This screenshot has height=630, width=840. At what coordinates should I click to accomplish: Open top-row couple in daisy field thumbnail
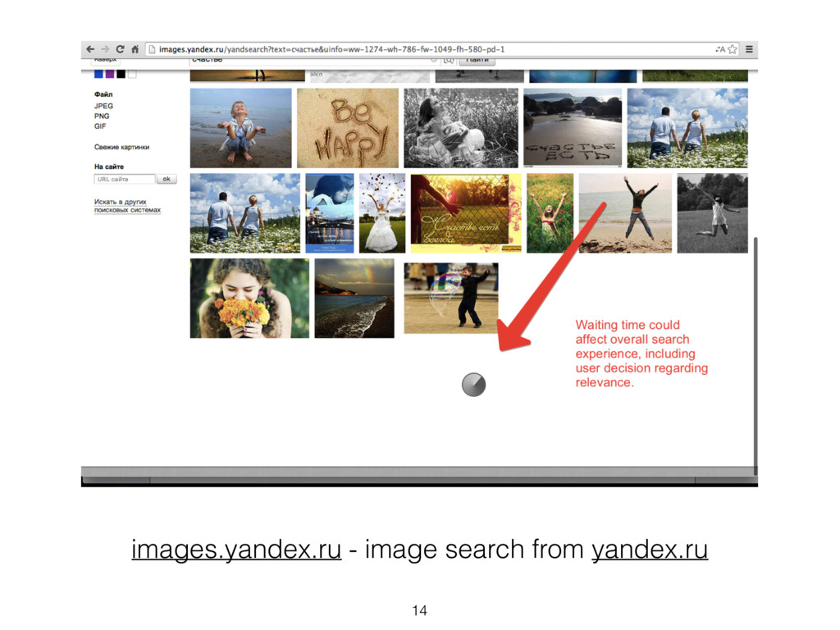(687, 128)
